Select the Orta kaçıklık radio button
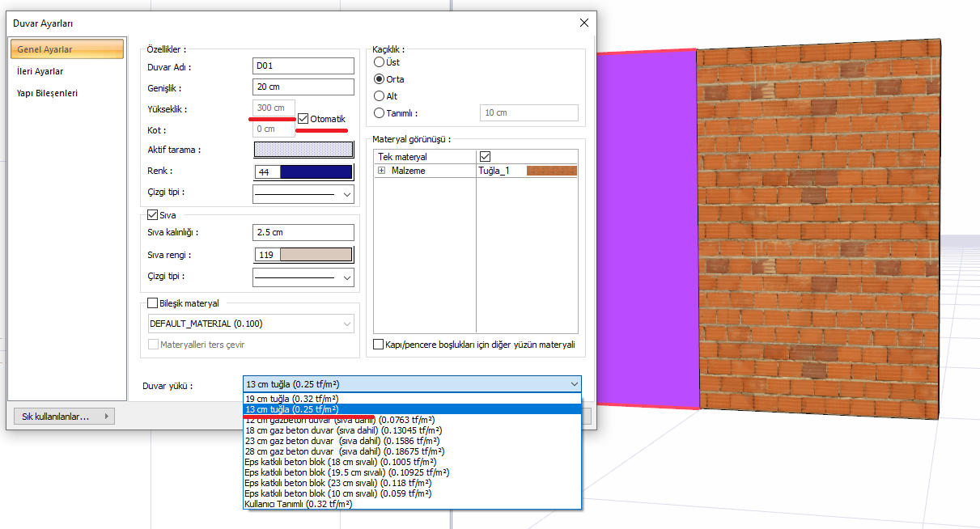Viewport: 980px width, 529px height. [x=379, y=79]
